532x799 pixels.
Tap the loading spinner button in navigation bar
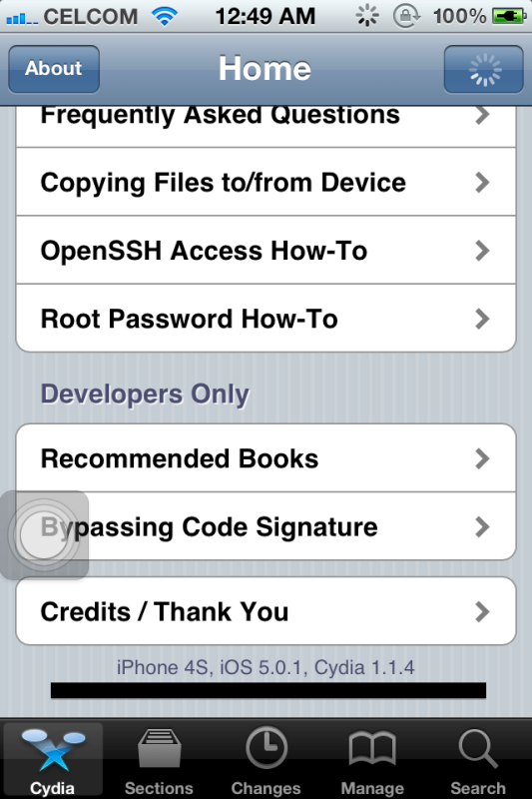[x=484, y=69]
